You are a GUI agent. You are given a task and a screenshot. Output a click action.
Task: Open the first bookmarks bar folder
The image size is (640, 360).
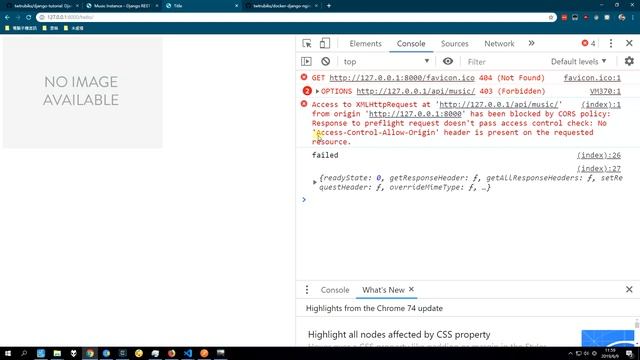pos(21,28)
